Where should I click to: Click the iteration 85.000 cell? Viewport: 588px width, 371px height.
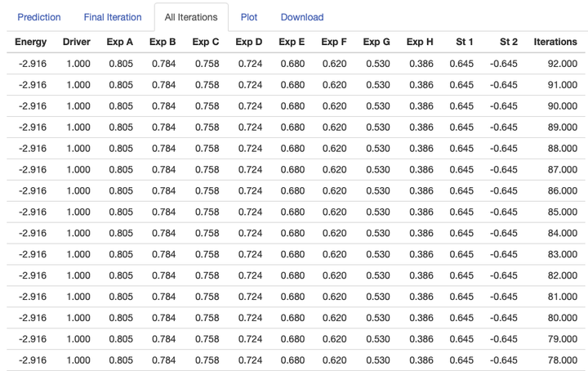point(562,212)
